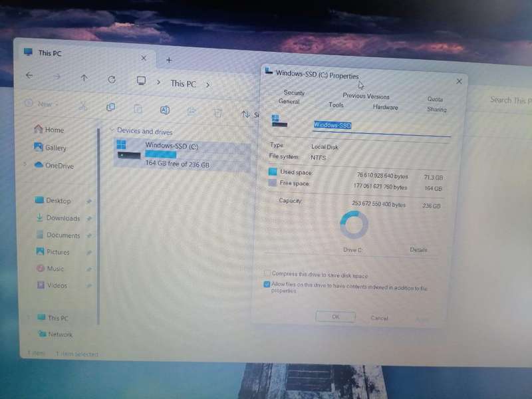Click the Free space color swatch
The width and height of the screenshot is (532, 399).
tap(273, 182)
